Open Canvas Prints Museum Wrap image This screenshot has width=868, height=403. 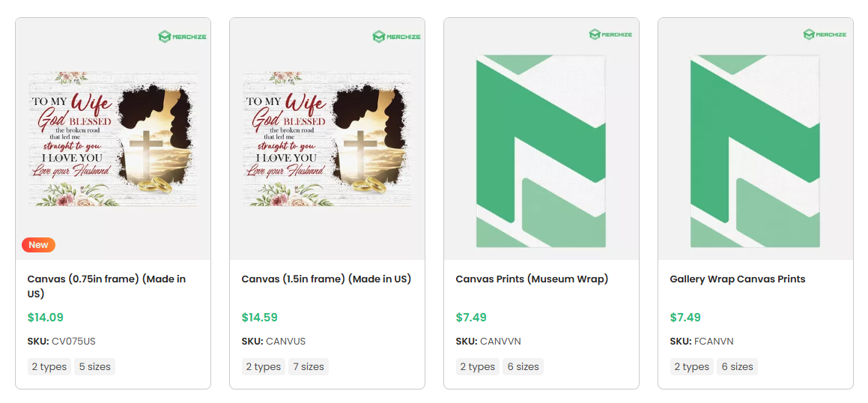point(541,151)
